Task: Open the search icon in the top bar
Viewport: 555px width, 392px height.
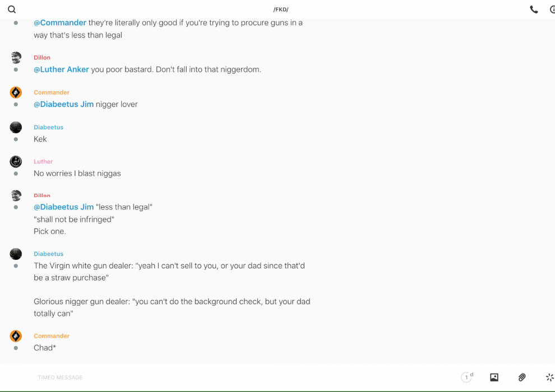Action: click(12, 10)
